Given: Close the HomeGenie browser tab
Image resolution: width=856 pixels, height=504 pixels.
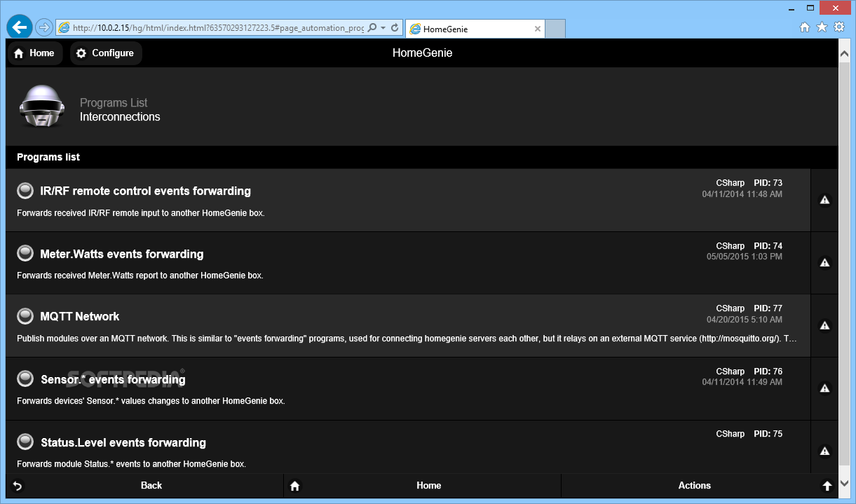Looking at the screenshot, I should coord(538,29).
